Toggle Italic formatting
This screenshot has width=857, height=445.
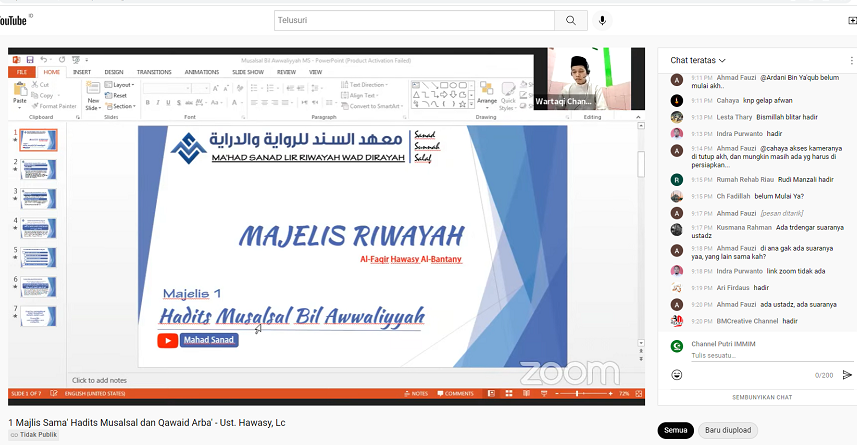pyautogui.click(x=158, y=102)
